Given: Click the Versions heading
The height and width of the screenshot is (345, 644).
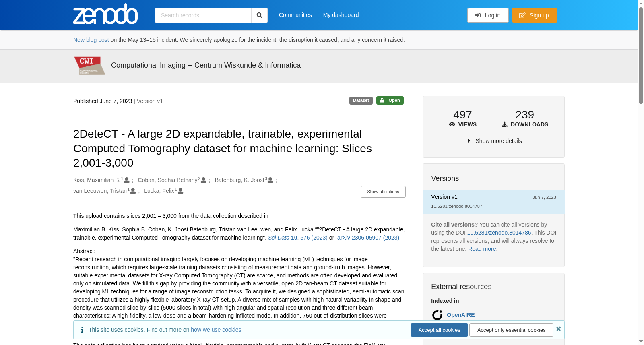Looking at the screenshot, I should pos(445,178).
